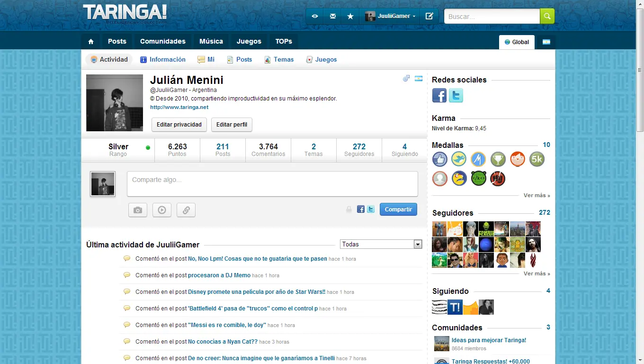Open Comunidades in main navigation
The image size is (644, 364).
pyautogui.click(x=163, y=42)
